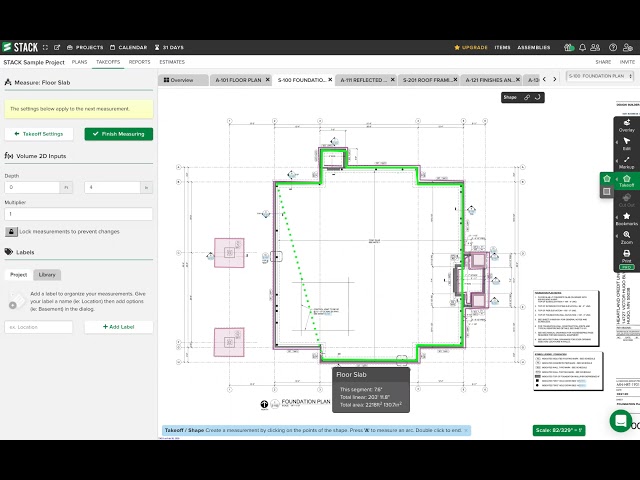Click the link icon in Shape toolbar
This screenshot has width=640, height=480.
tap(527, 97)
